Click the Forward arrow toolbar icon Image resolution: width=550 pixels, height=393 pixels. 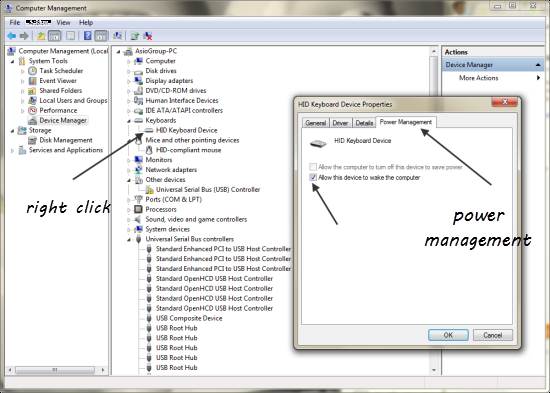[x=24, y=36]
